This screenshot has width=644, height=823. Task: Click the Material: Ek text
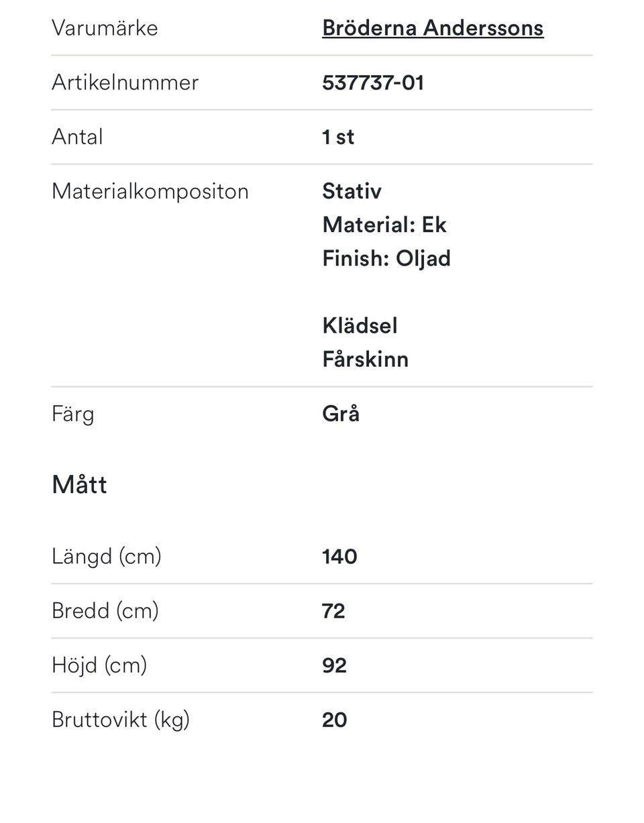click(x=384, y=225)
